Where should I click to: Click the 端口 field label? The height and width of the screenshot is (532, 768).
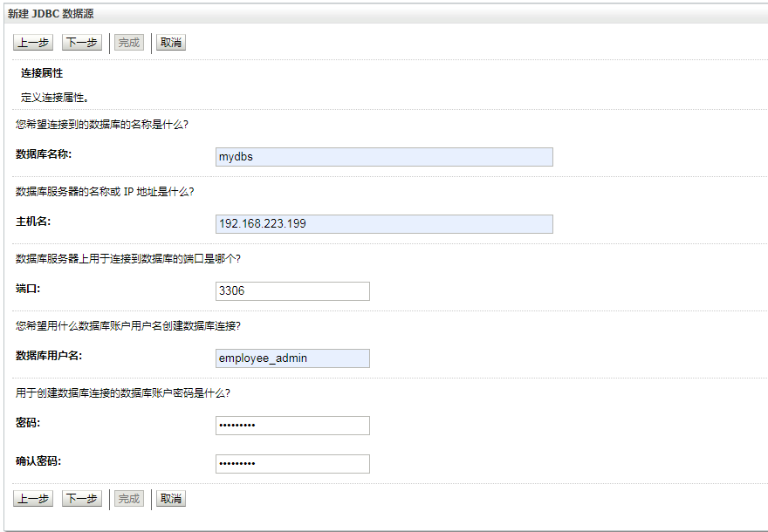pos(29,289)
